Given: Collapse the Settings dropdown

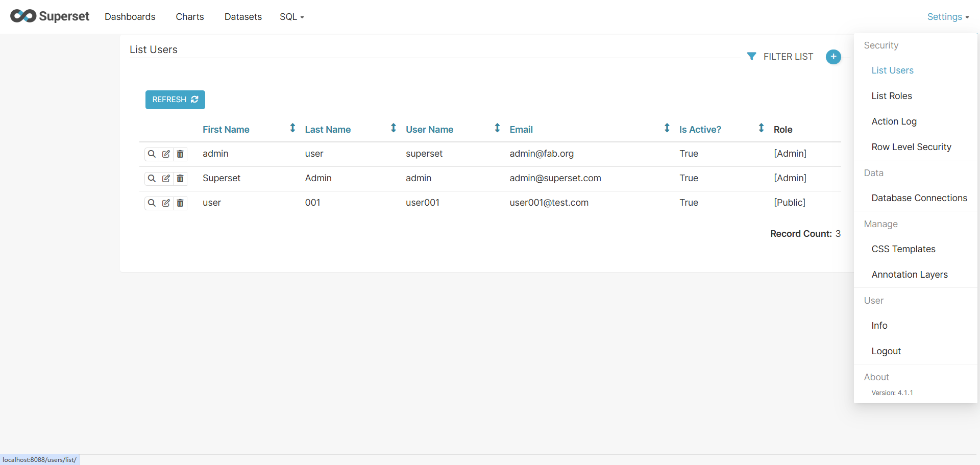Looking at the screenshot, I should click(948, 17).
